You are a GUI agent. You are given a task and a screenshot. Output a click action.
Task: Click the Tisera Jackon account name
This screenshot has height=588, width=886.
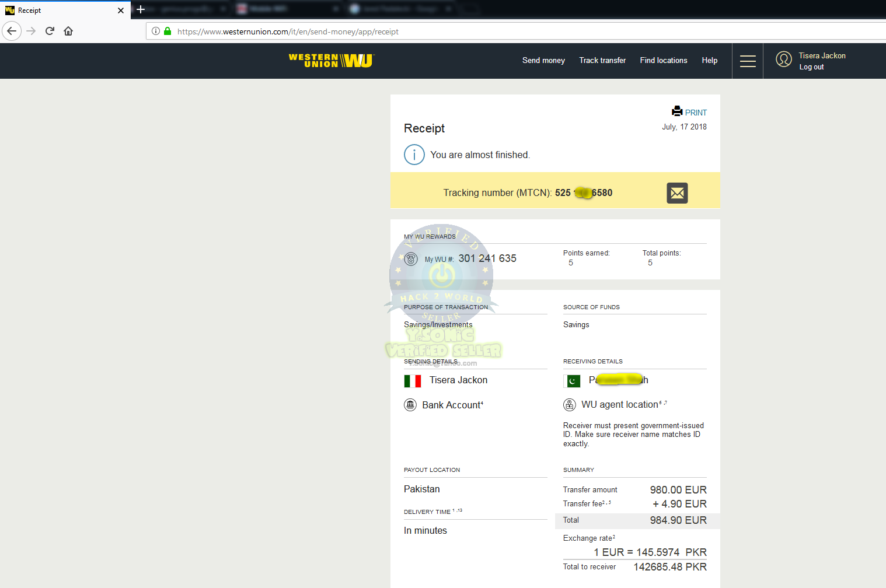click(x=822, y=56)
